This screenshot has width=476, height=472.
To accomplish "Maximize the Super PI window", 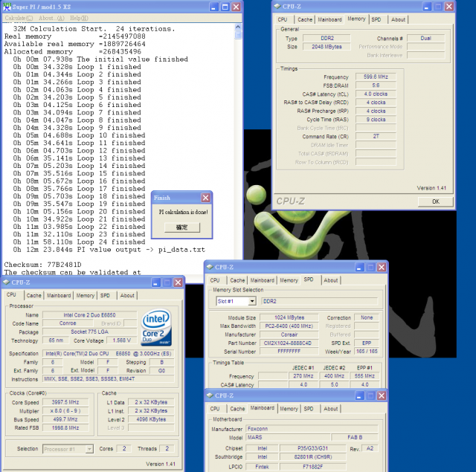I will click(225, 7).
